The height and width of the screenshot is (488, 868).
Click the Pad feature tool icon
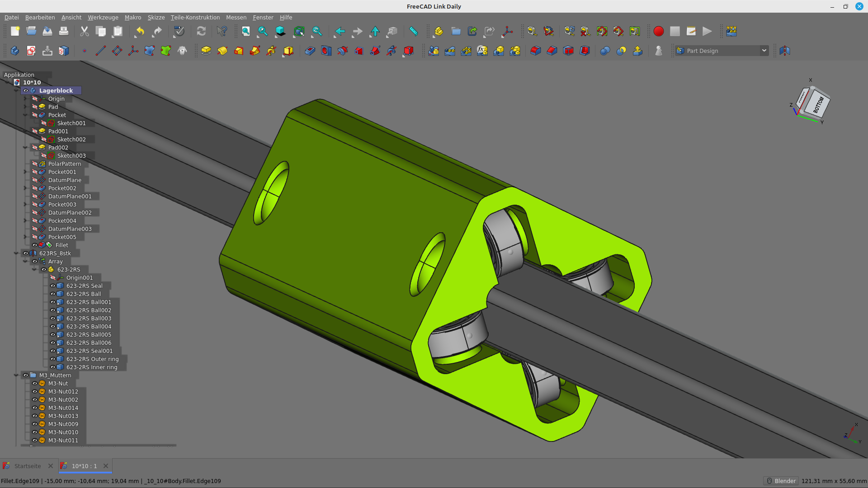tap(206, 51)
